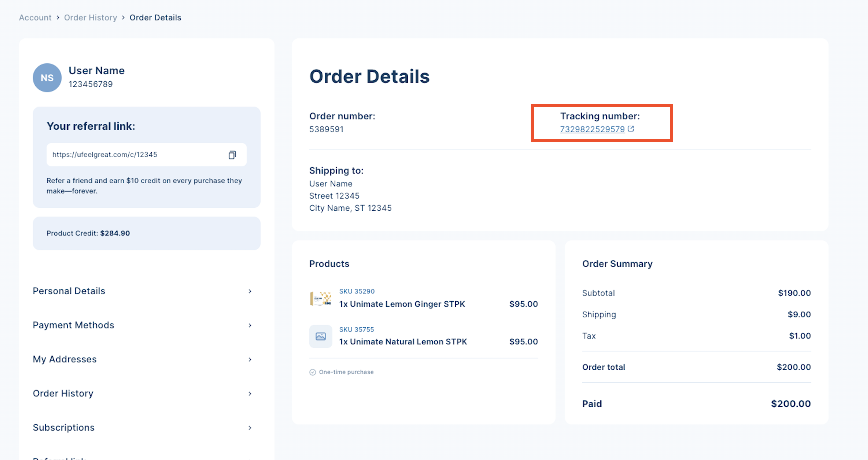Open Subscriptions in sidebar menu
868x460 pixels.
[x=64, y=428]
